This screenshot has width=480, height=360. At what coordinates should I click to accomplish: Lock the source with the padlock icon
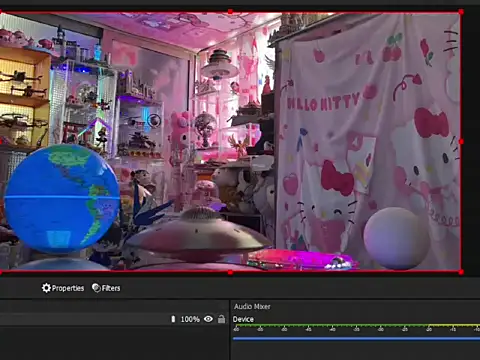click(x=221, y=319)
